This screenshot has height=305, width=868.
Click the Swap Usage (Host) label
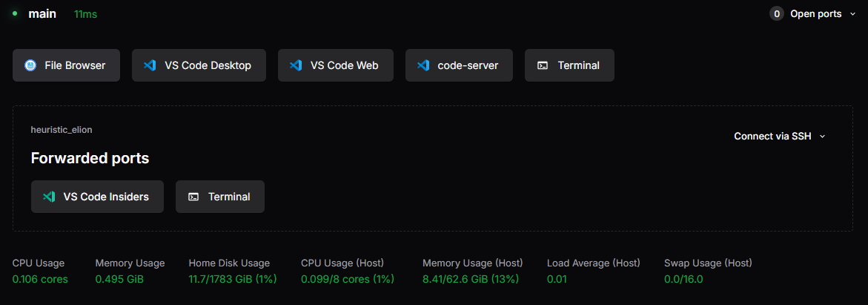pos(708,263)
